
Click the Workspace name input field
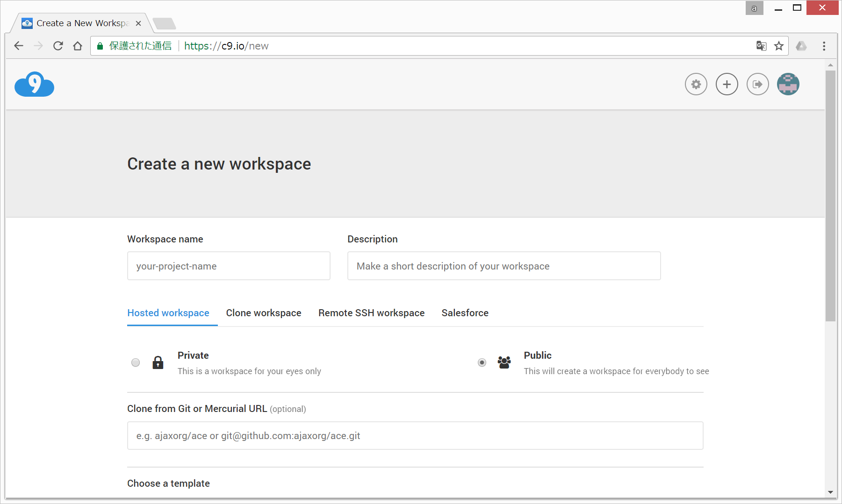point(229,266)
